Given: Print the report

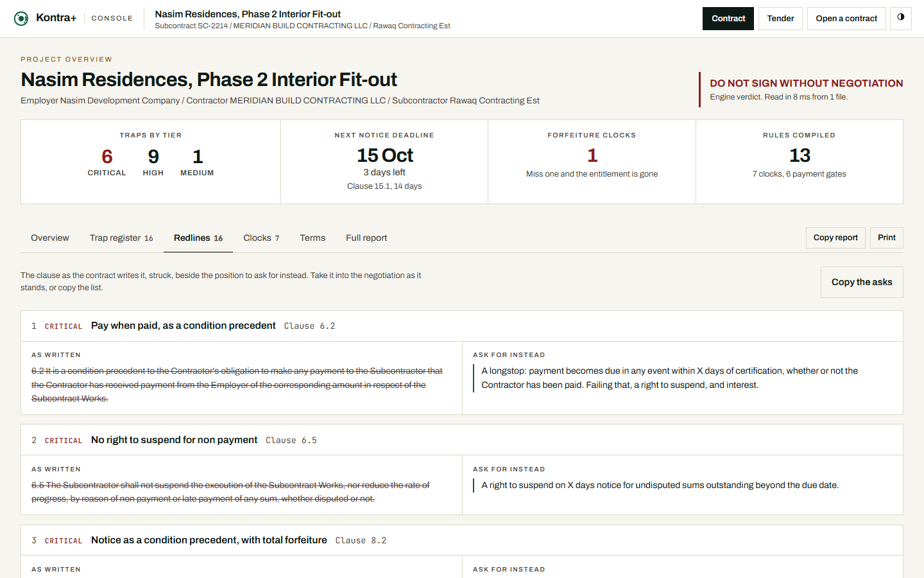Looking at the screenshot, I should (x=887, y=238).
